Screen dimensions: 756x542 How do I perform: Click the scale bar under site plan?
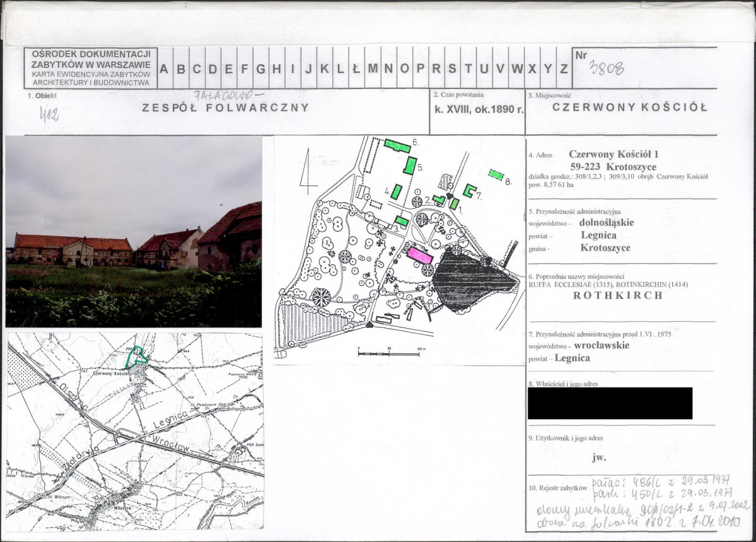[x=388, y=353]
